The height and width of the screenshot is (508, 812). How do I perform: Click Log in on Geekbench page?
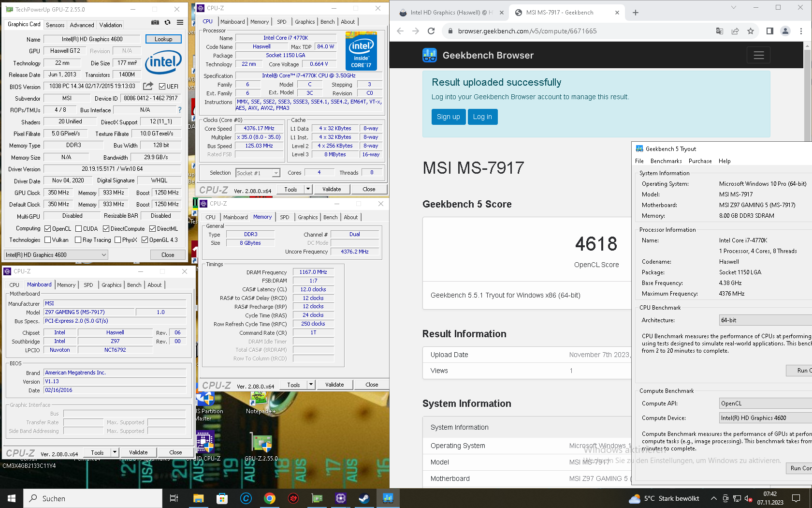[482, 117]
